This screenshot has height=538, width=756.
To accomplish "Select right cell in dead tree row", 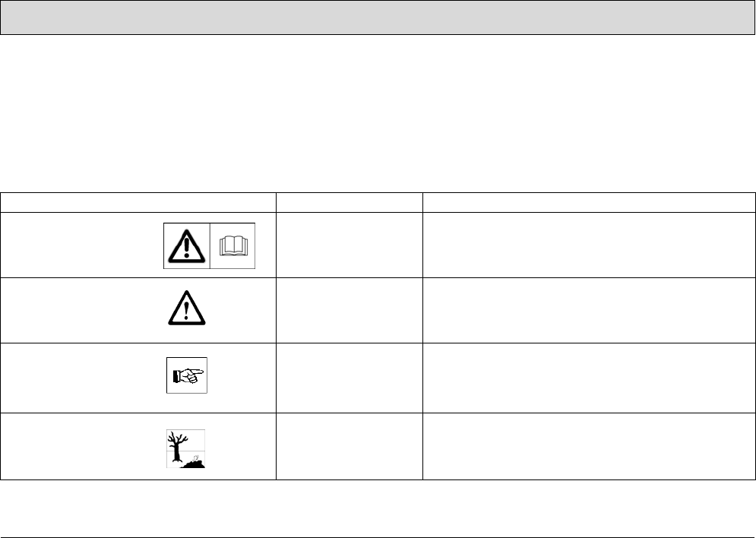I will (589, 448).
